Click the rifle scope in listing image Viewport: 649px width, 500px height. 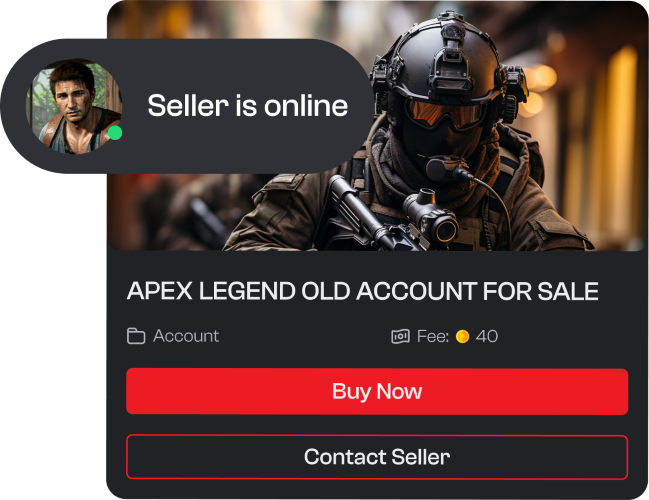click(433, 217)
